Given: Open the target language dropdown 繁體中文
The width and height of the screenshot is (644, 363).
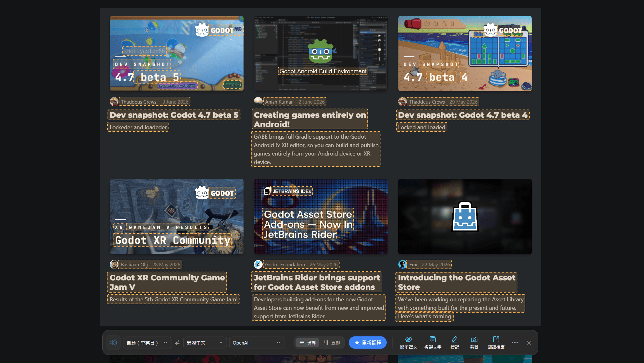Looking at the screenshot, I should point(205,343).
